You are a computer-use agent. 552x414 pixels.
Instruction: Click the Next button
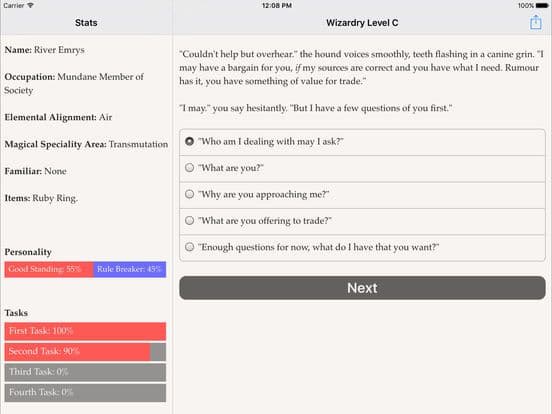[362, 288]
